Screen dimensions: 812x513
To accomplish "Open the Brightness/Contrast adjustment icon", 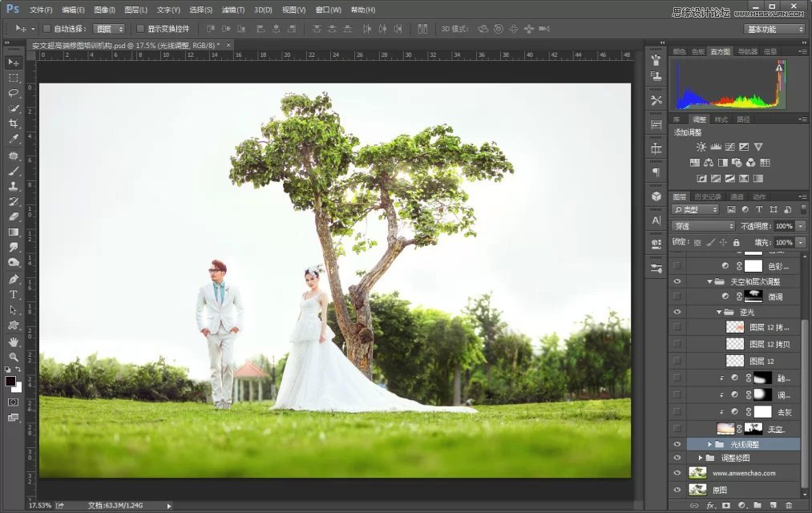I will 701,146.
